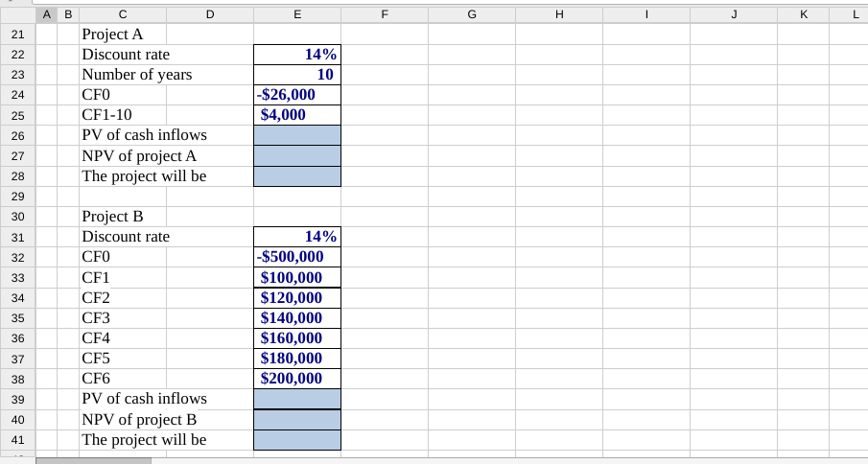Select row 26 header
The height and width of the screenshot is (464, 868).
17,135
